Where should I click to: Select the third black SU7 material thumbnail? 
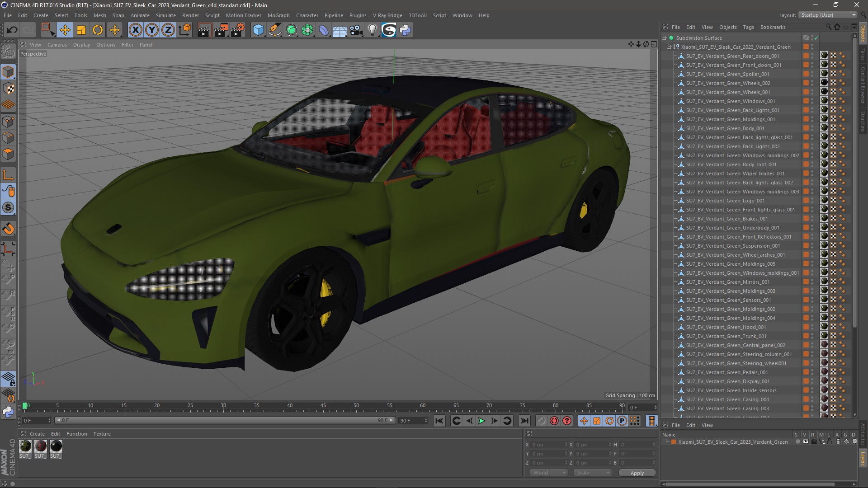click(56, 446)
